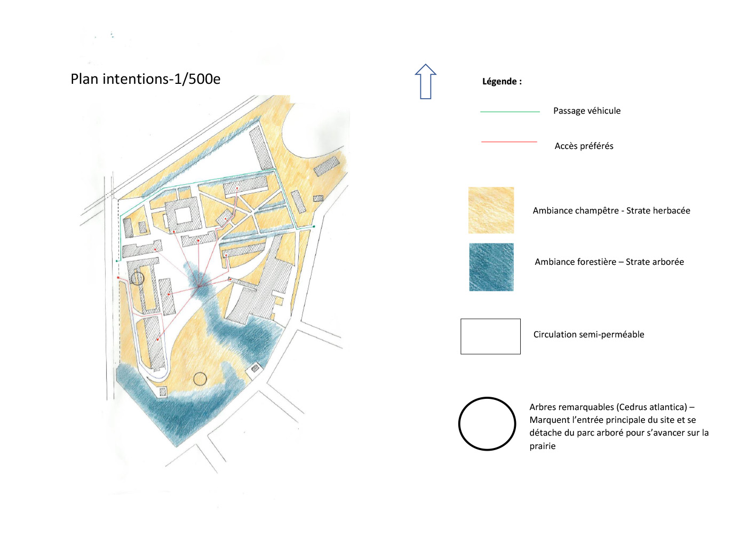This screenshot has height=535, width=756.
Task: Click the red Accès préférés legend line
Action: [509, 142]
